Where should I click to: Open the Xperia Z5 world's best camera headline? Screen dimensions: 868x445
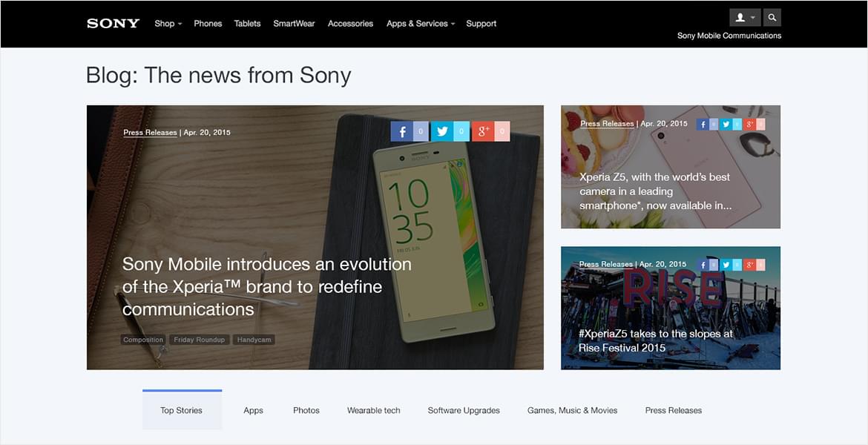(x=655, y=191)
